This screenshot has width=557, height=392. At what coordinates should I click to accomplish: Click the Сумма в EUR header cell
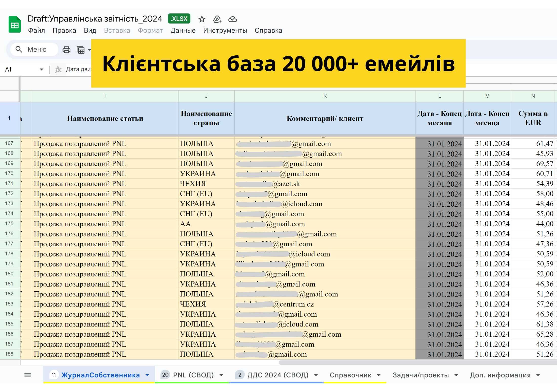tap(533, 118)
